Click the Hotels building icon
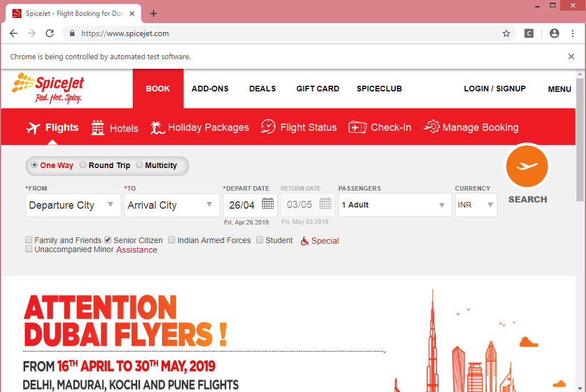 point(98,128)
